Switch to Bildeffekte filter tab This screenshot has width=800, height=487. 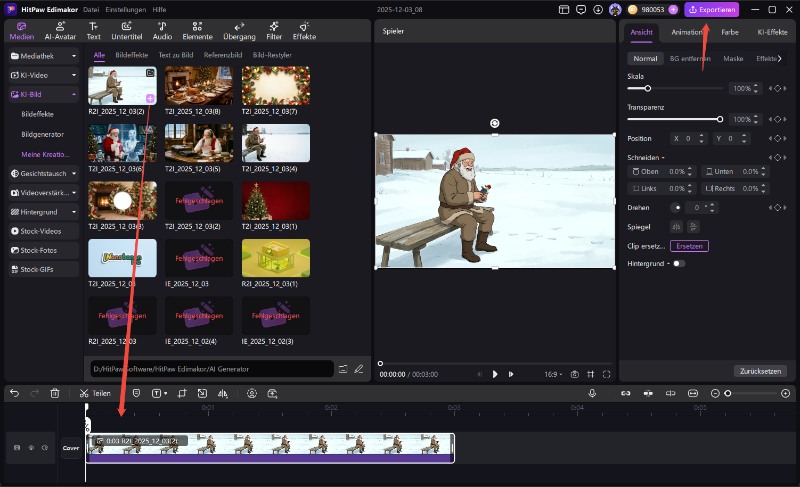[132, 55]
